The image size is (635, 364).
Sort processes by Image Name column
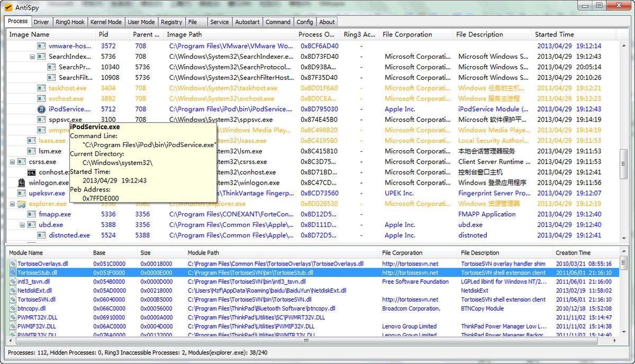pyautogui.click(x=51, y=34)
